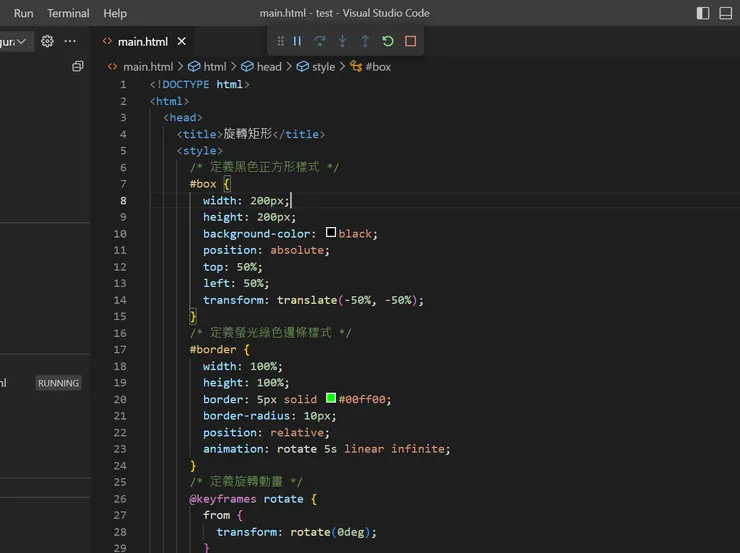Open the Terminal menu
The height and width of the screenshot is (553, 740).
[68, 13]
